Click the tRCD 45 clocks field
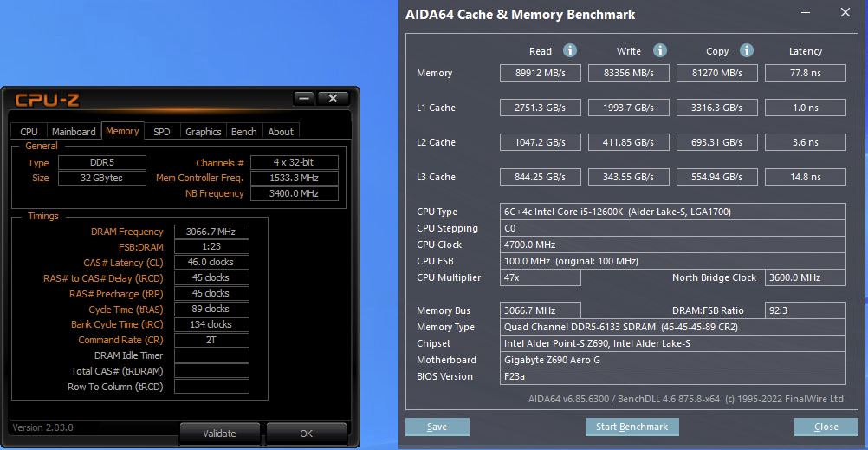 [x=211, y=277]
